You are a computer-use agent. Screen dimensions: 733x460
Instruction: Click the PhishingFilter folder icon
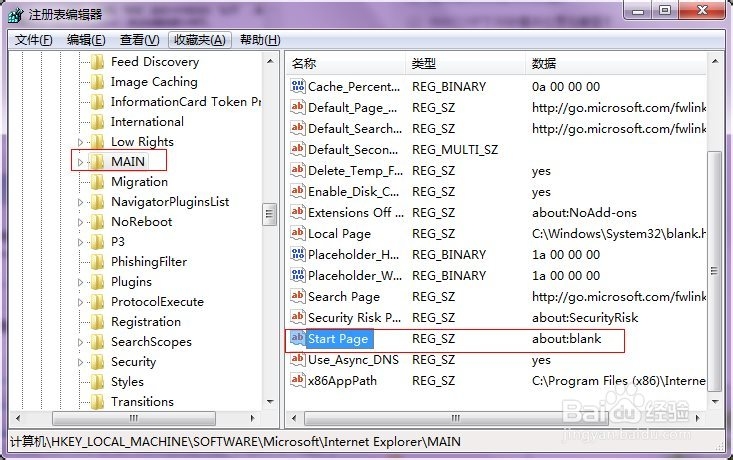pyautogui.click(x=97, y=262)
